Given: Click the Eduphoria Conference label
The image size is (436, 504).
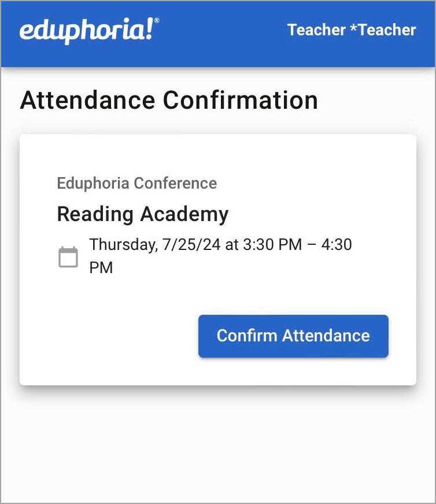Looking at the screenshot, I should (x=136, y=183).
